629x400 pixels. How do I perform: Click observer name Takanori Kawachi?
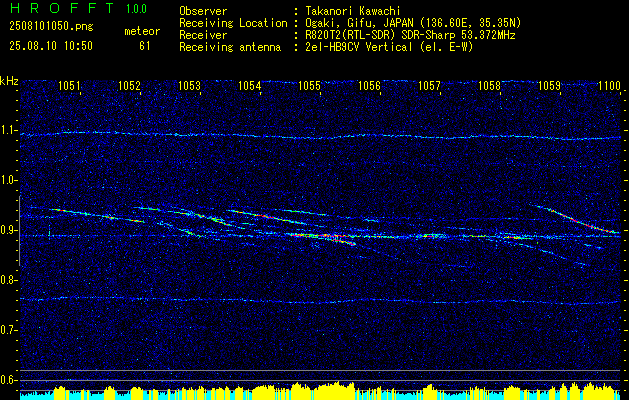(x=353, y=11)
